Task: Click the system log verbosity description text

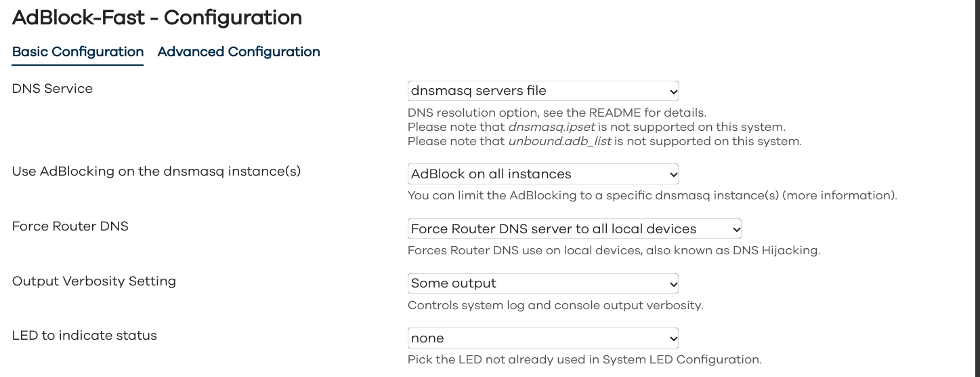Action: 555,305
